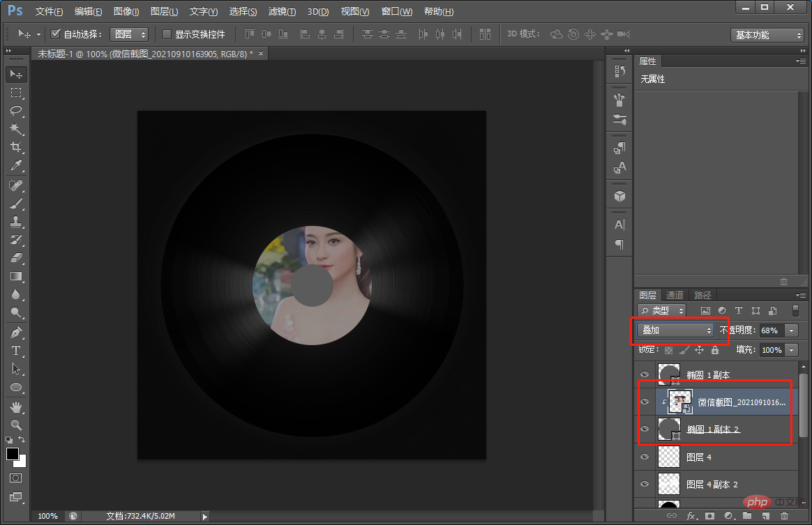Image resolution: width=812 pixels, height=525 pixels.
Task: Select the Move tool in toolbox
Action: coord(16,75)
